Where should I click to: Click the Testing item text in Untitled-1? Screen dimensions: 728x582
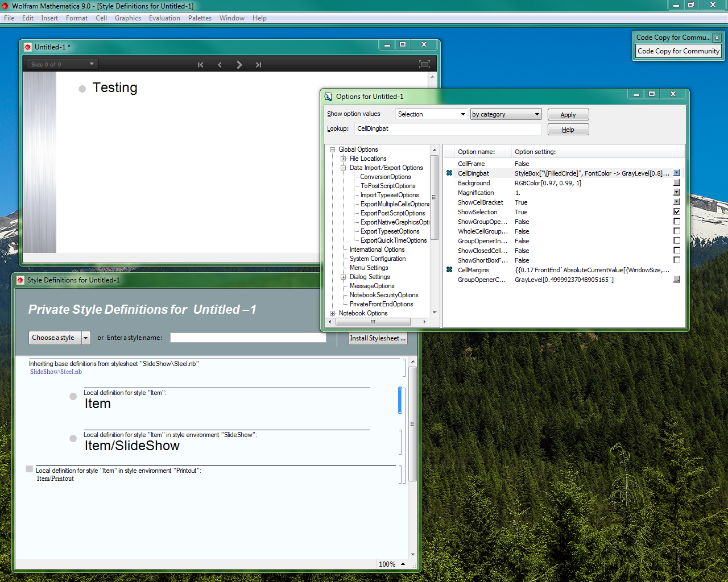point(115,88)
